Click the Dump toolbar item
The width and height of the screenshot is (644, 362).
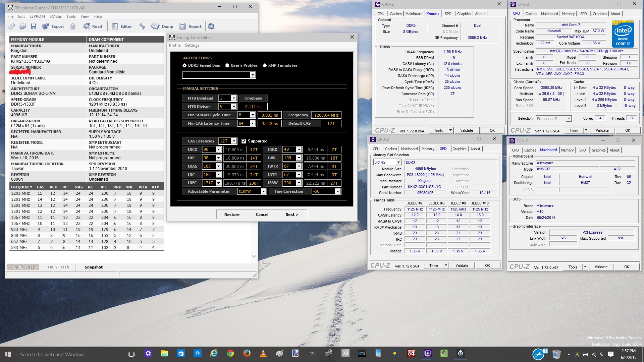click(162, 26)
